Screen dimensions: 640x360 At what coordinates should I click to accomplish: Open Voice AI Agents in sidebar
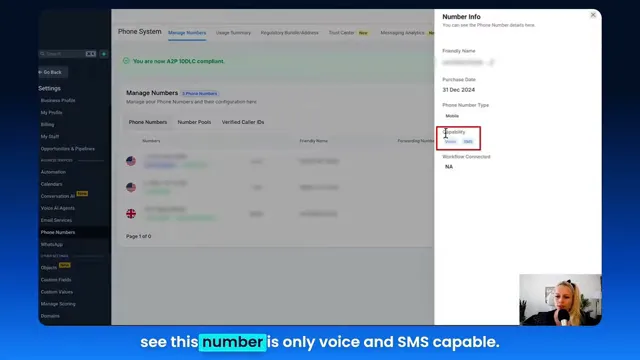58,208
